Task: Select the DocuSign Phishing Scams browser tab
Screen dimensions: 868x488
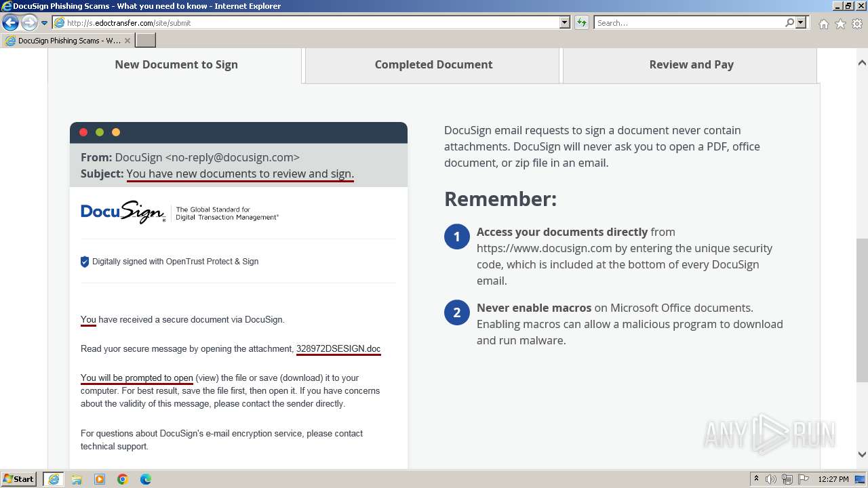Action: coord(66,41)
